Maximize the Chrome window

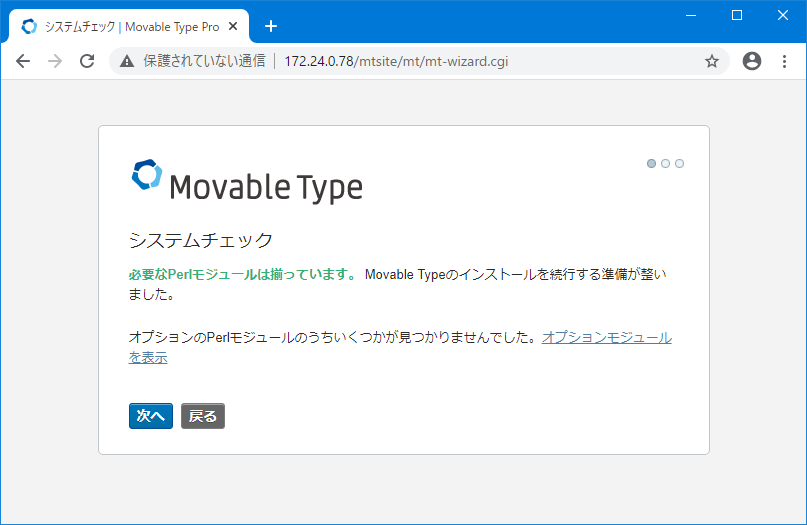[737, 15]
